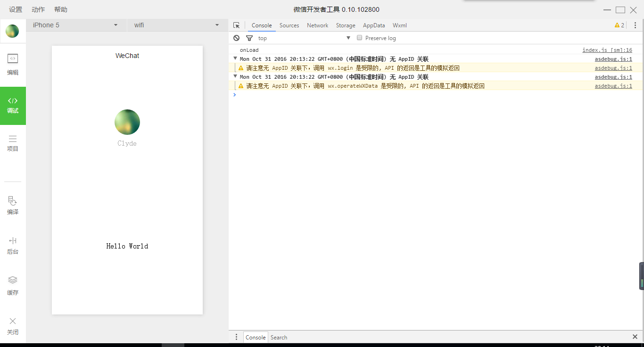Click the onLoad console log entry

(x=249, y=50)
